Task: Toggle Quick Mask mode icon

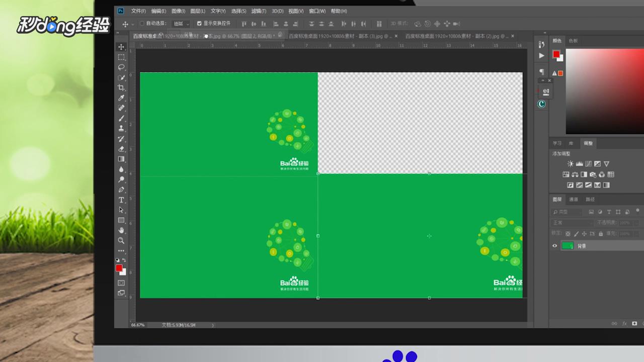Action: (121, 283)
